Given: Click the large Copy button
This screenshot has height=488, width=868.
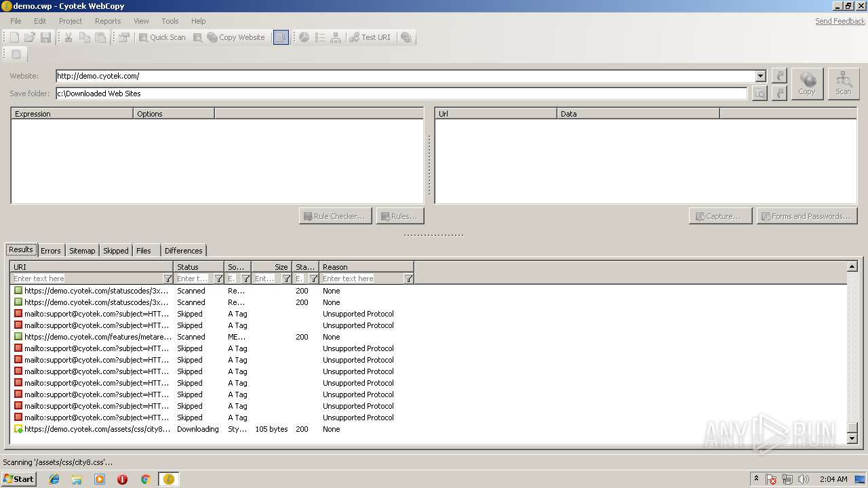Looking at the screenshot, I should [807, 84].
